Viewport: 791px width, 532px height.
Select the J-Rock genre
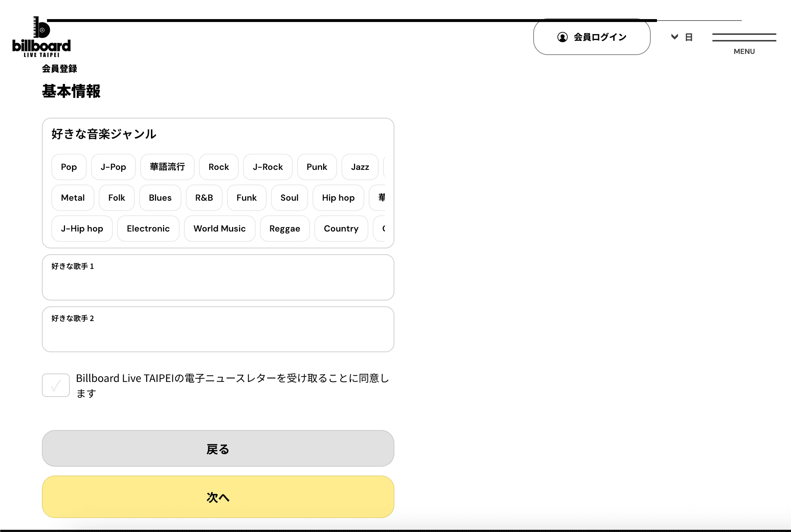[x=267, y=167]
